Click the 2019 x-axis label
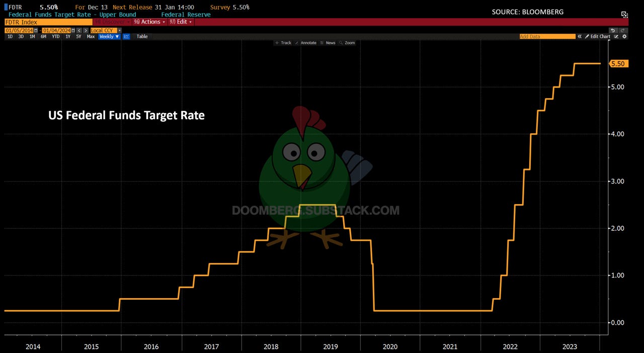This screenshot has height=353, width=644. click(x=331, y=346)
